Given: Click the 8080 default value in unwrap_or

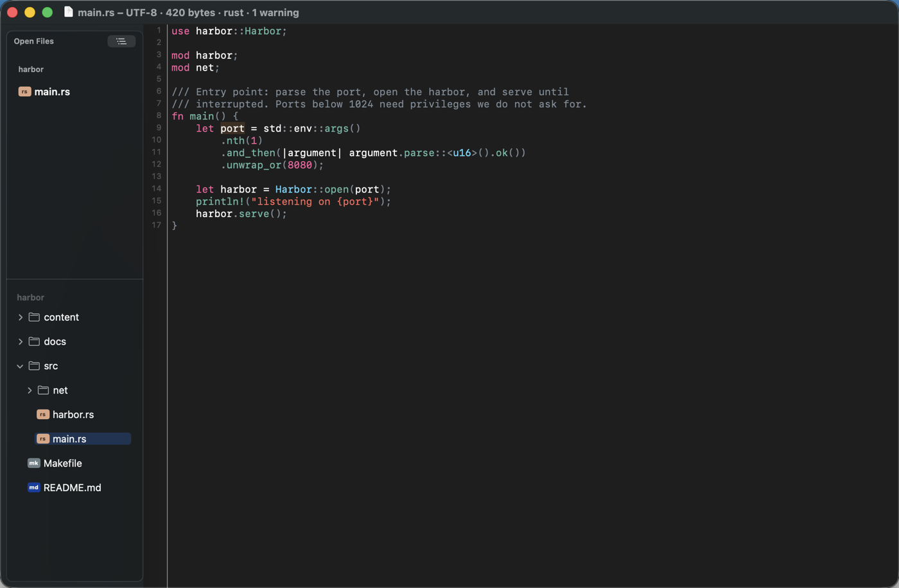Looking at the screenshot, I should coord(300,165).
